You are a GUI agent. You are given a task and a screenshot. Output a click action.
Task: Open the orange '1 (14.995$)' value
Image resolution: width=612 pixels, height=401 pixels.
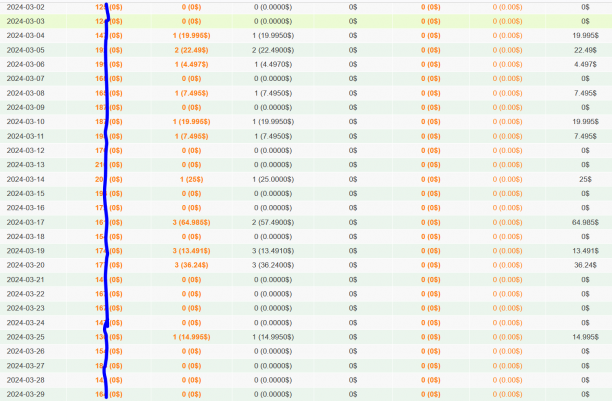(191, 337)
